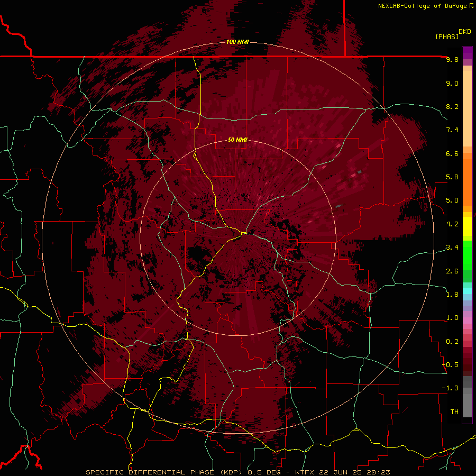Click the [PHAS] units label
The height and width of the screenshot is (476, 476).
click(447, 36)
